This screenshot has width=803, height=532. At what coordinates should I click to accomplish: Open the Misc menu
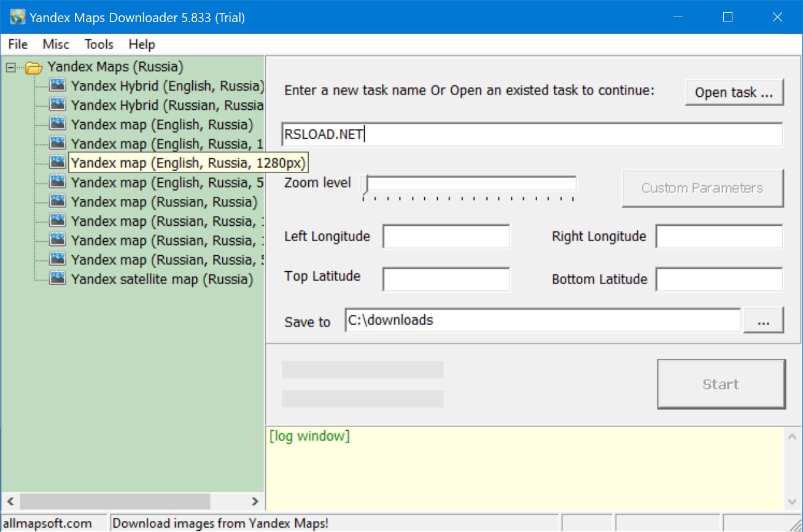click(x=56, y=44)
